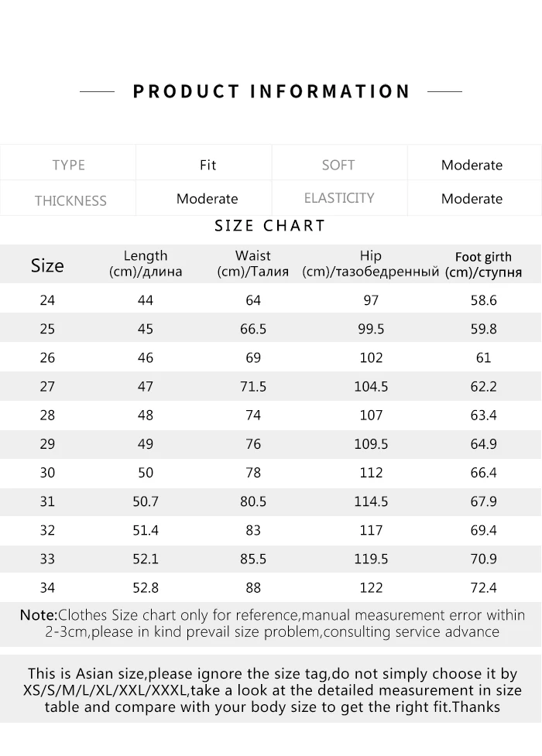Click the Size column header

[x=47, y=265]
